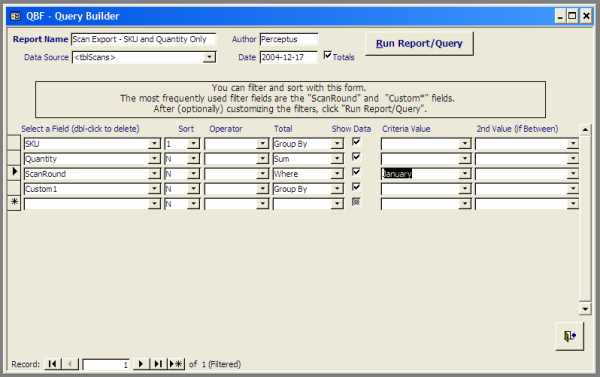Open Operator dropdown for ScanRound row
The height and width of the screenshot is (377, 600).
pos(262,173)
